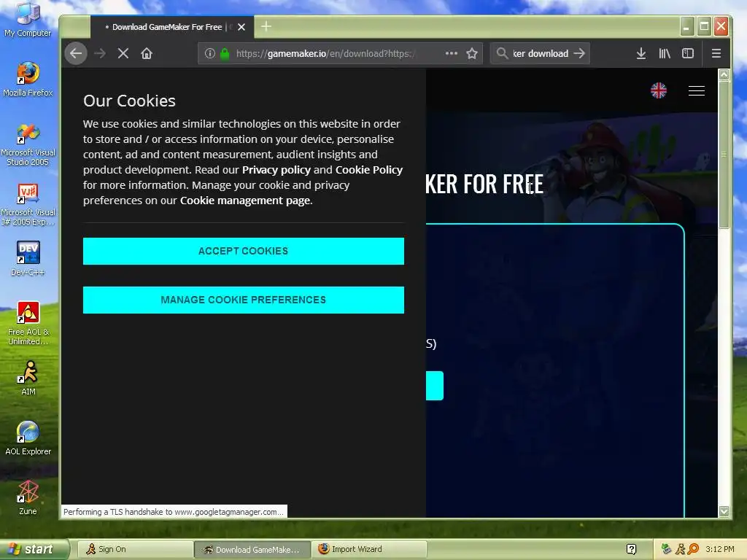Go back using Firefox back arrow
The image size is (747, 560).
(76, 53)
